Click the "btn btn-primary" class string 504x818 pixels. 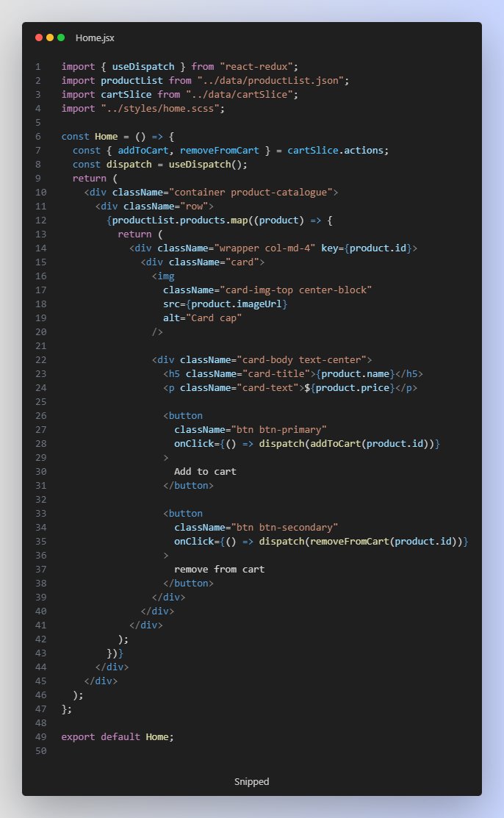[x=279, y=430]
